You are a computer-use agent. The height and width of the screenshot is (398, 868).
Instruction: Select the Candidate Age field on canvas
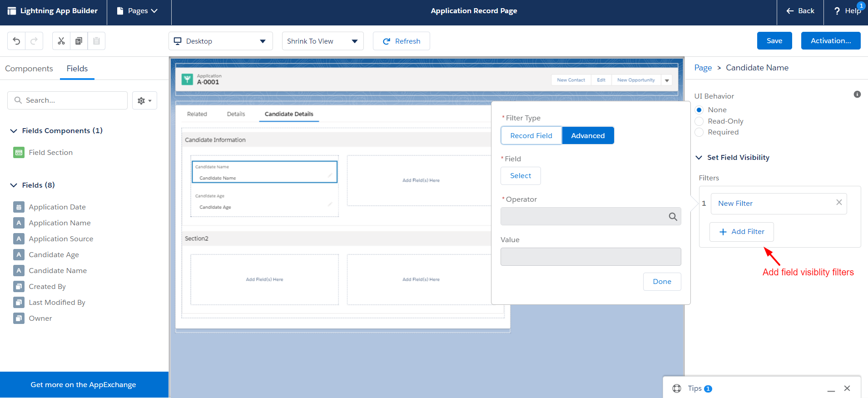(x=264, y=202)
